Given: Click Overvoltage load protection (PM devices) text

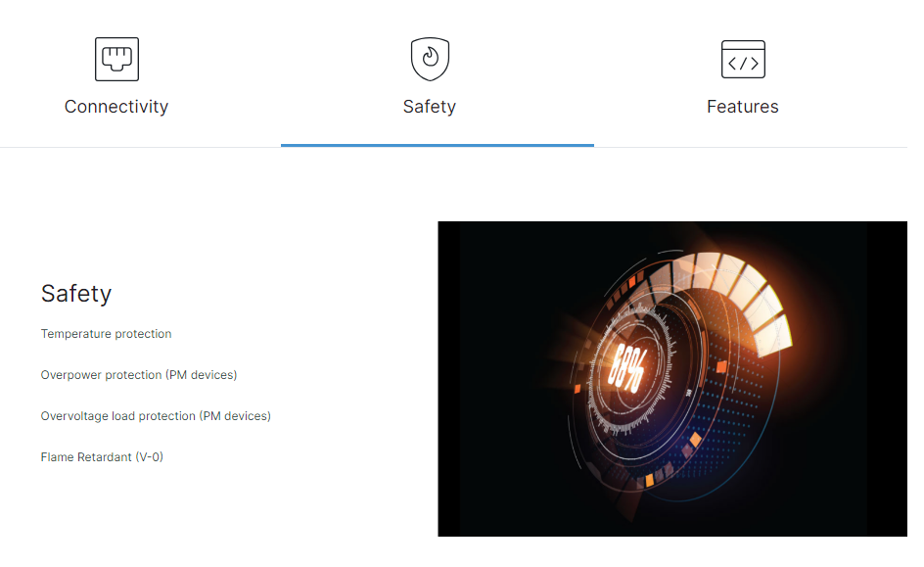Looking at the screenshot, I should tap(156, 416).
